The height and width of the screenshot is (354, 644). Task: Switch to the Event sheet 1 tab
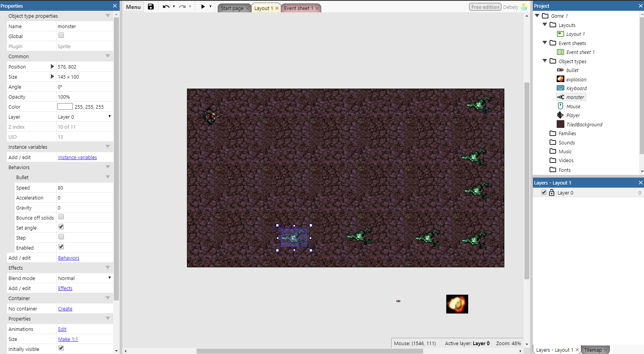pos(299,8)
